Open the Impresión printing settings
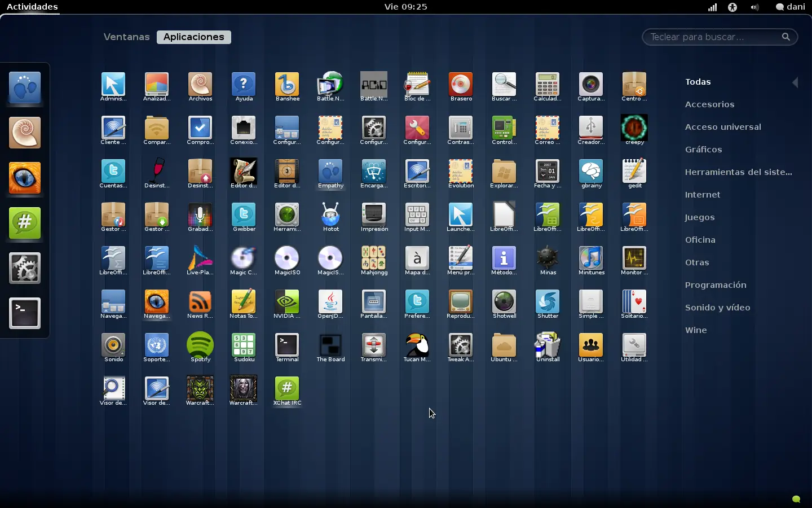Screen dimensions: 812x508 pyautogui.click(x=374, y=217)
